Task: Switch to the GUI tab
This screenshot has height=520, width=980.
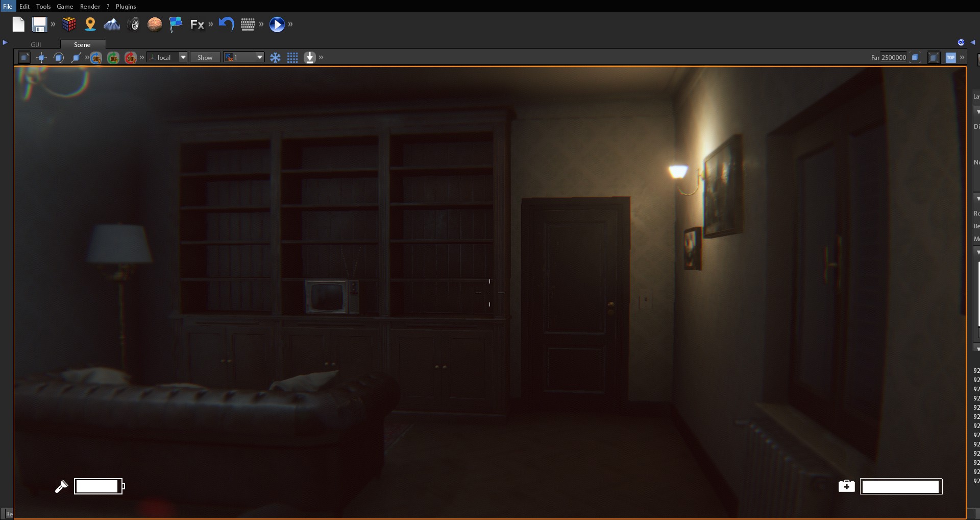Action: (36, 44)
